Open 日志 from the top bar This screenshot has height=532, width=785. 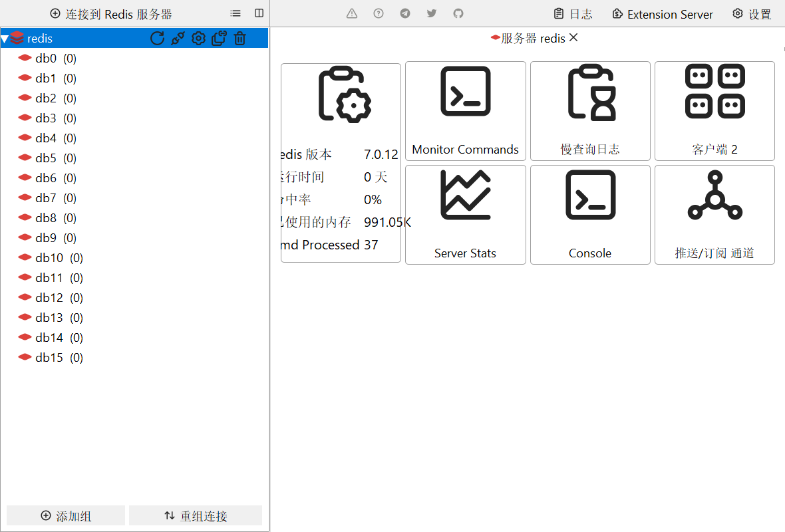coord(573,14)
